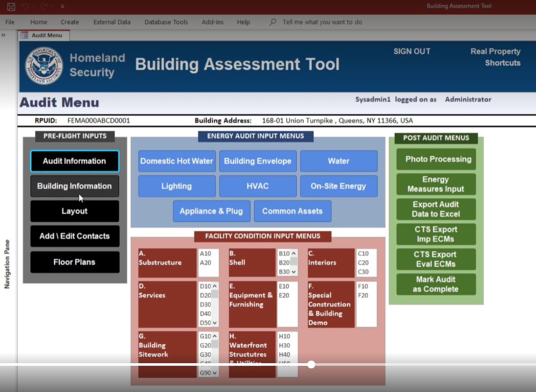Select C30 in Interiors list
Viewport: 536px width, 392px height.
click(363, 272)
